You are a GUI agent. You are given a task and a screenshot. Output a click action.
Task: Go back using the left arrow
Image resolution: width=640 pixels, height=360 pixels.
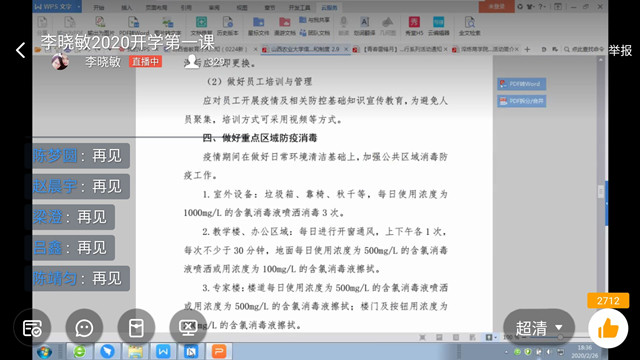(20, 50)
